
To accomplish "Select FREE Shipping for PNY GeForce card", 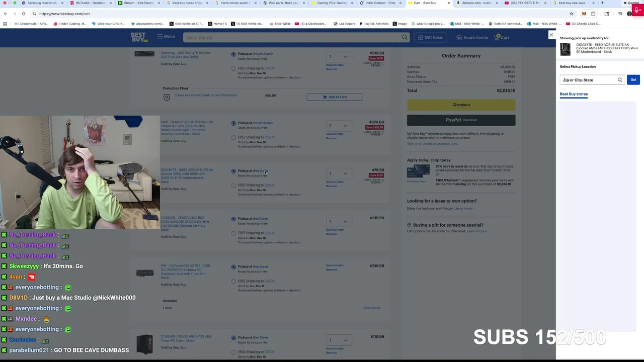I will (x=233, y=282).
